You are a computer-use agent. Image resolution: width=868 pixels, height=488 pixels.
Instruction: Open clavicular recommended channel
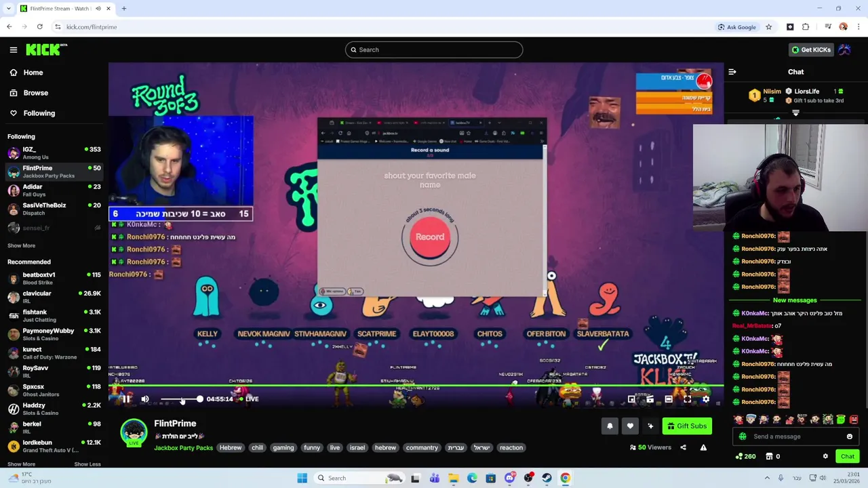[x=54, y=297]
